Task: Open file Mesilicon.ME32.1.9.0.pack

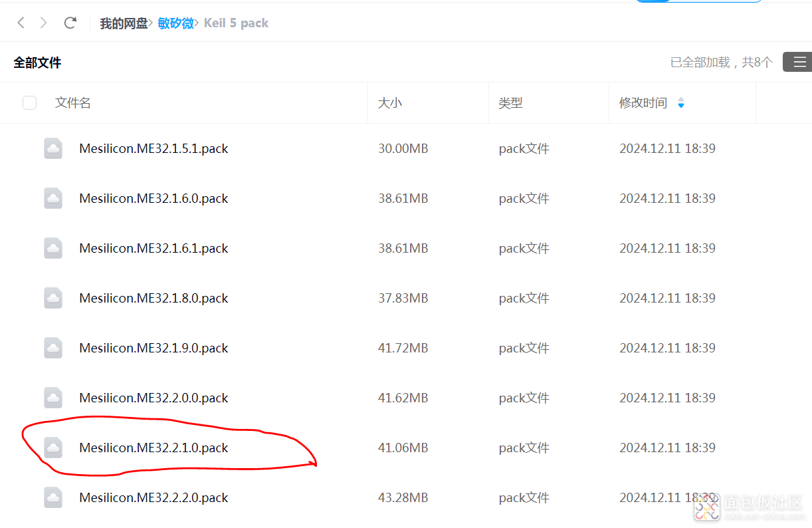Action: (x=153, y=348)
